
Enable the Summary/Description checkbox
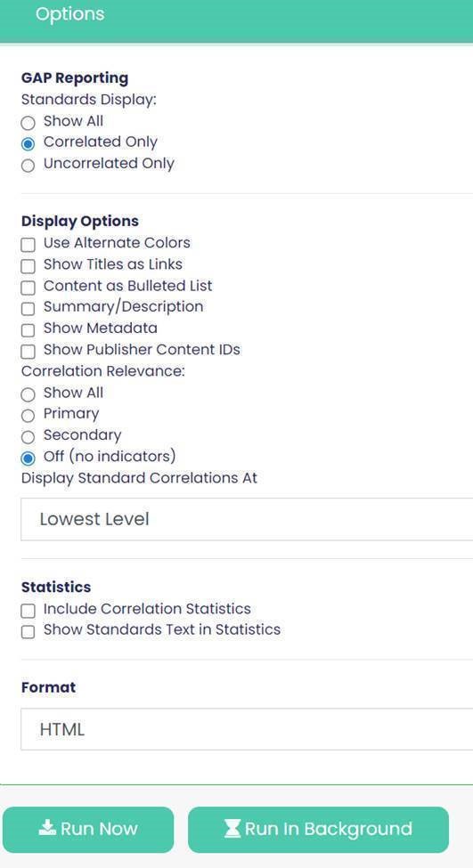[x=28, y=309]
